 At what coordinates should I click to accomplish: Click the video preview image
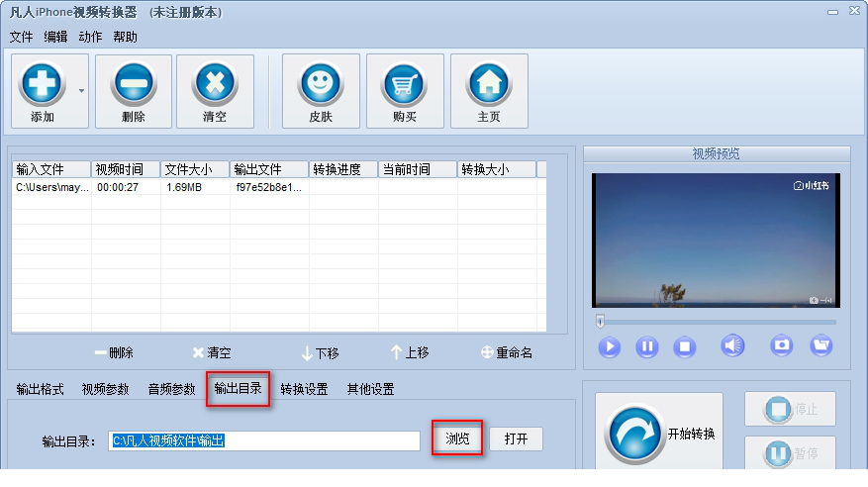tap(716, 241)
